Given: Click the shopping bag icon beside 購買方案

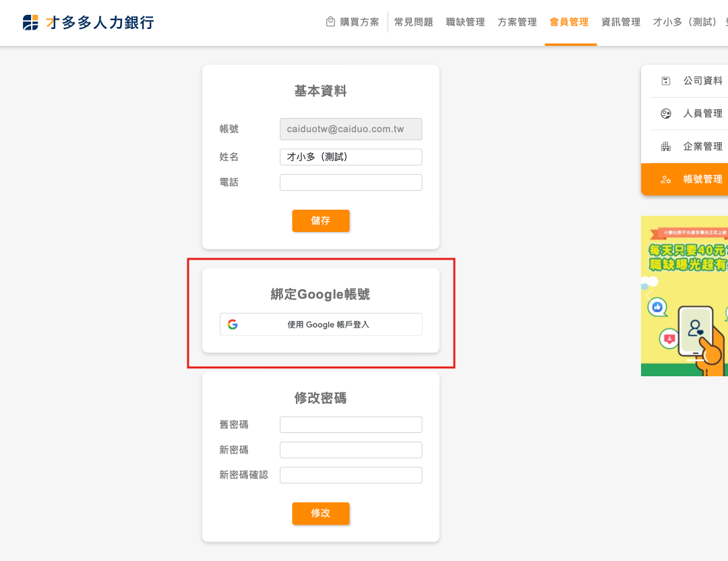Looking at the screenshot, I should [330, 22].
